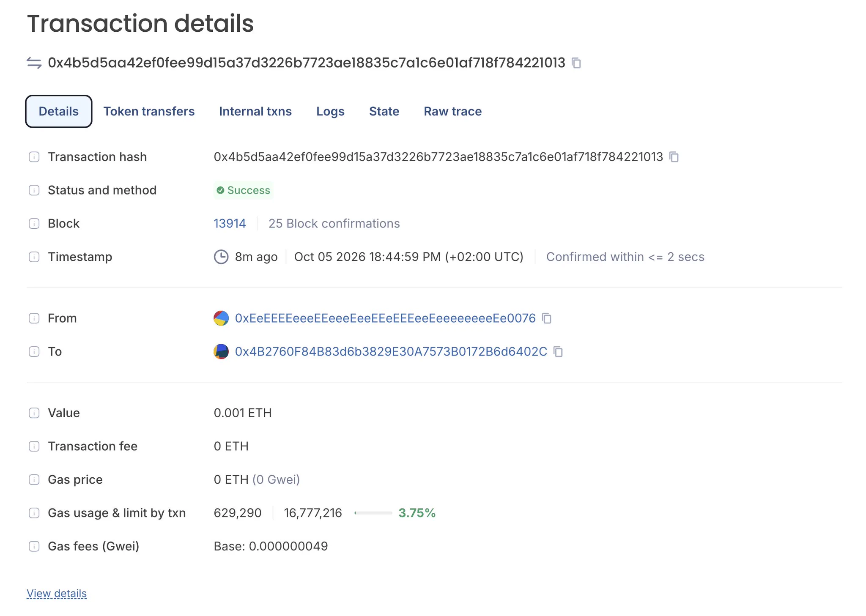This screenshot has width=866, height=616.
Task: Open the Internal txns tab
Action: 255,111
